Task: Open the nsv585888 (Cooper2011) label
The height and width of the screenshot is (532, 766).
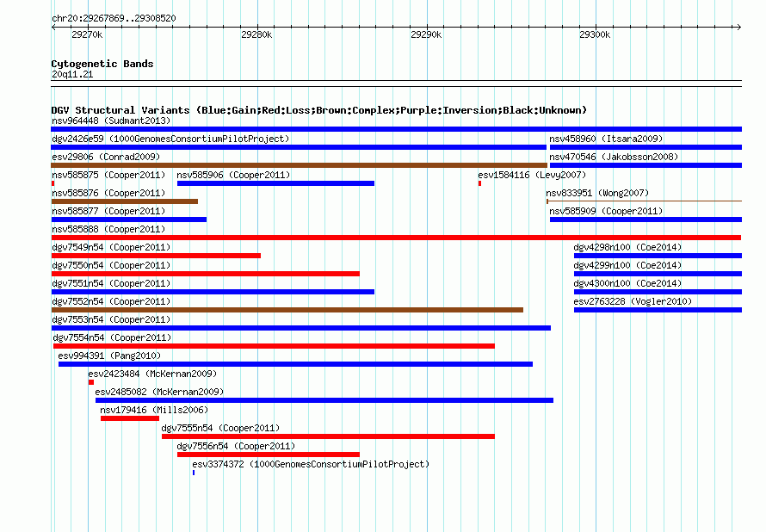Action: pyautogui.click(x=108, y=229)
